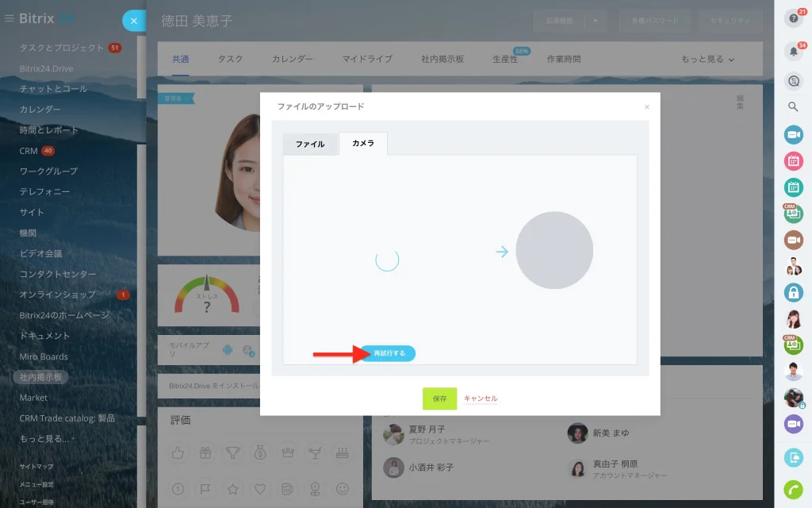Open the カレンダー profile tab
This screenshot has width=812, height=508.
click(x=292, y=59)
